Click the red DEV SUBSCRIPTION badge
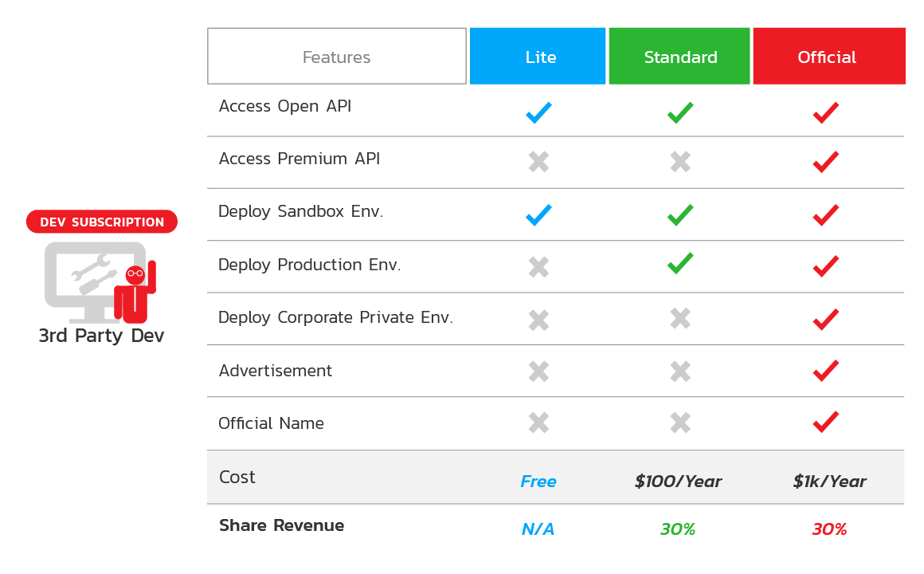Image resolution: width=924 pixels, height=574 pixels. (x=102, y=222)
